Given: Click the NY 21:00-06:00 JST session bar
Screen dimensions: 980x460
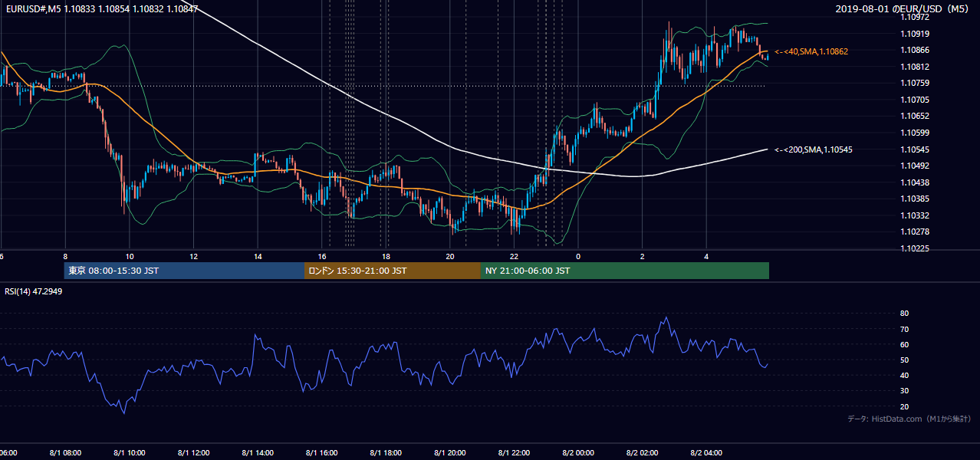Looking at the screenshot, I should [625, 271].
